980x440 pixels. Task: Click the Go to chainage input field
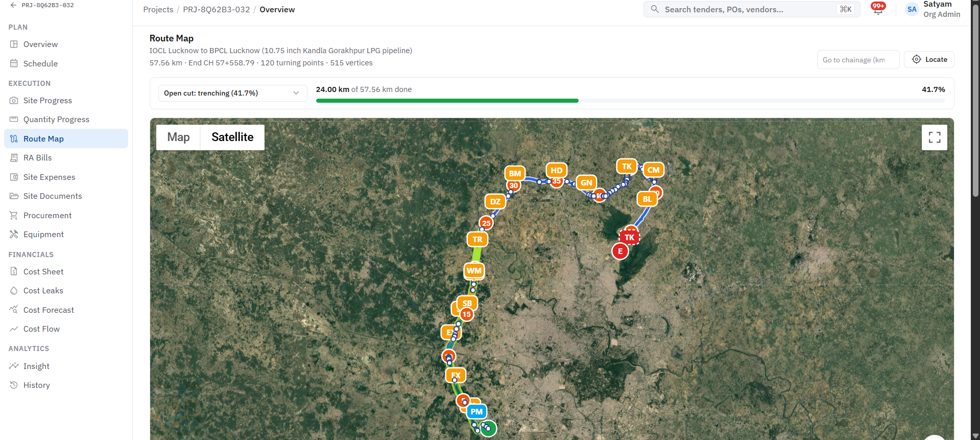[858, 60]
